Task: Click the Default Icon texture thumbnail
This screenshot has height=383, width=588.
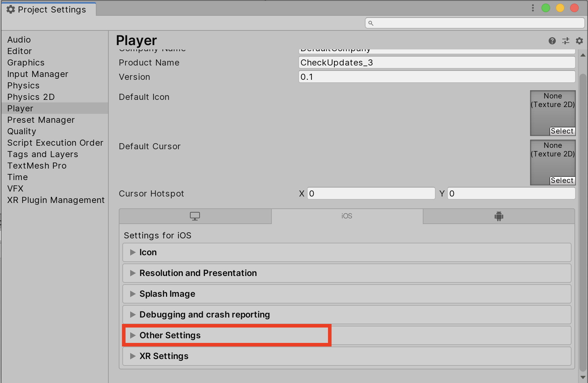Action: 553,113
